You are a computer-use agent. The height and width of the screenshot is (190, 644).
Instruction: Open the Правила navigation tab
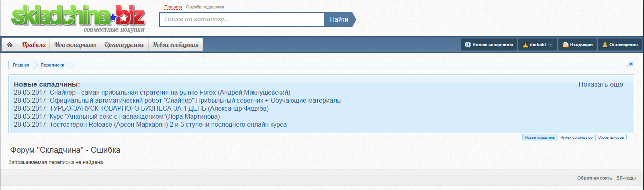point(34,45)
